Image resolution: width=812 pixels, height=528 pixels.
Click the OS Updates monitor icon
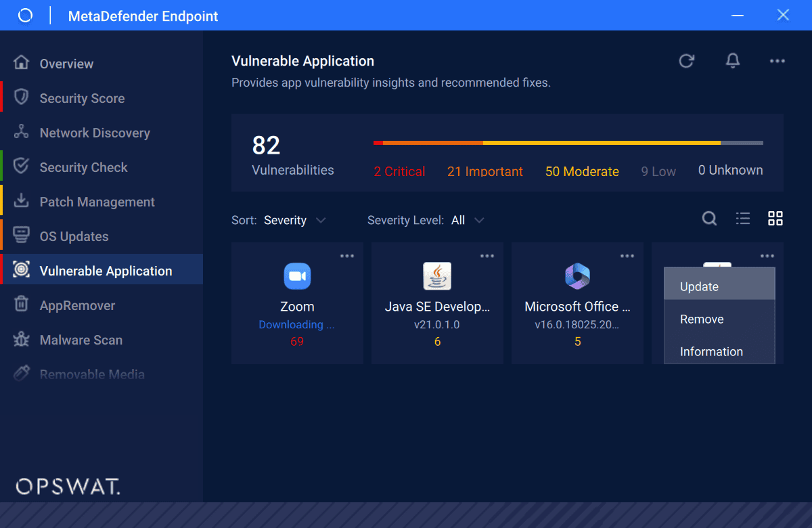[22, 236]
